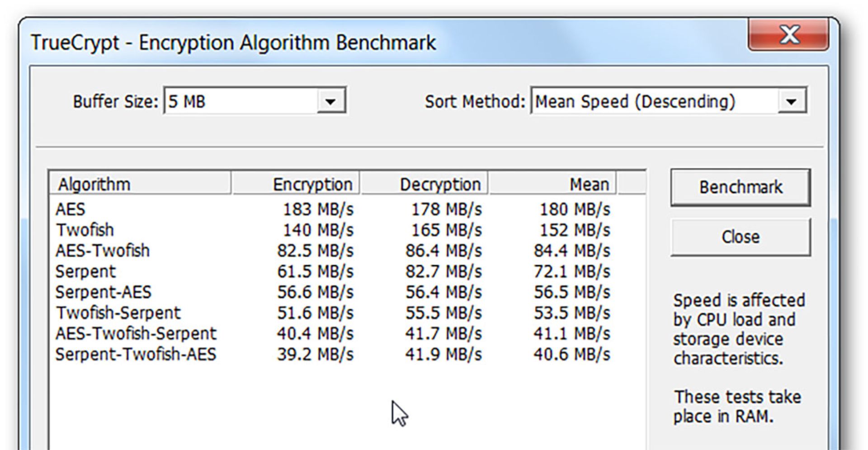868x450 pixels.
Task: Click the Sort Method label
Action: pos(475,101)
